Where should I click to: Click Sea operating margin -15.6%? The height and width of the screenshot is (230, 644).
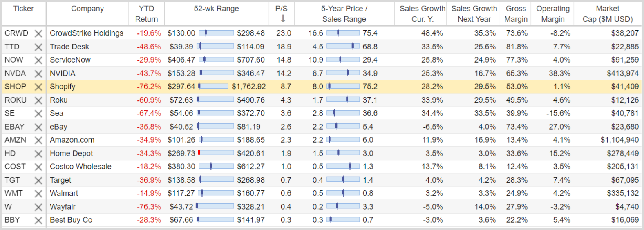(x=558, y=113)
